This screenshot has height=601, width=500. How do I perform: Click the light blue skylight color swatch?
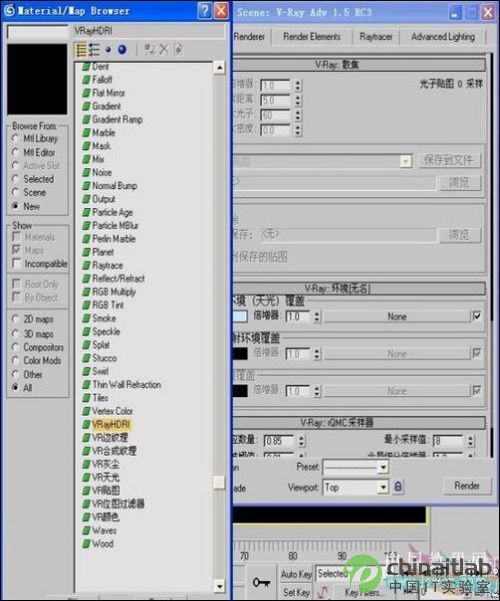tap(240, 317)
